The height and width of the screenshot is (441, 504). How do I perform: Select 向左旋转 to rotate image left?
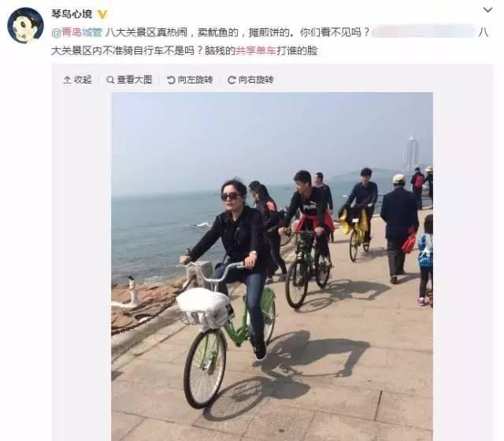pos(190,80)
